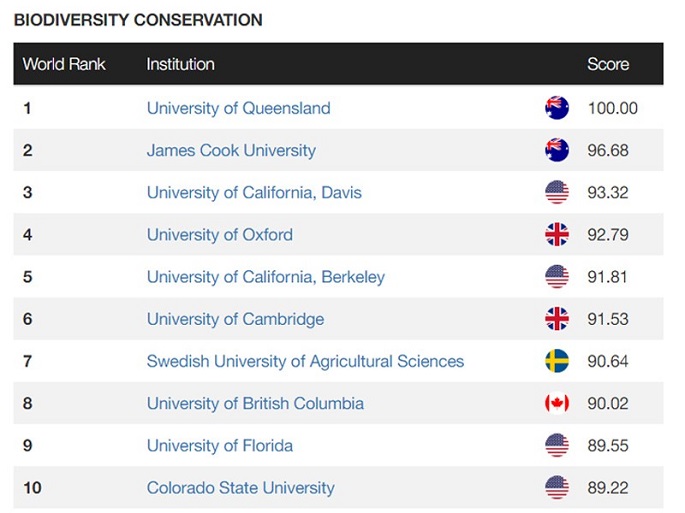
Task: Click Australian flag next to James Cook University
Action: point(557,150)
